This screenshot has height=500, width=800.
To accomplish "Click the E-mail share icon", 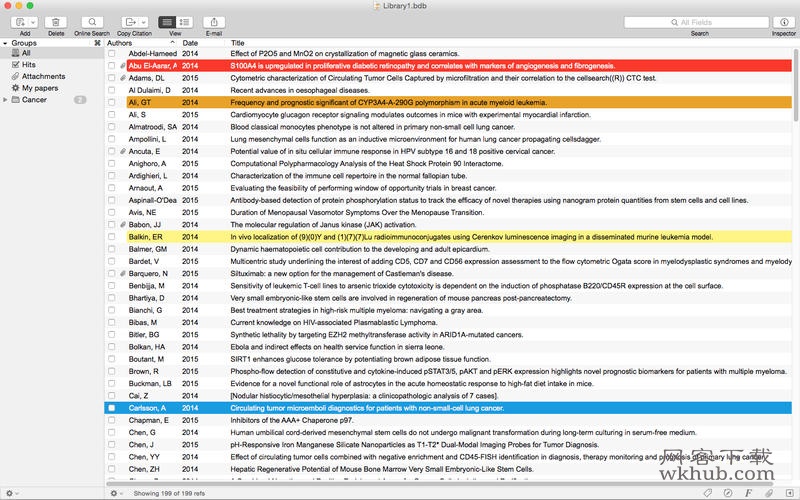I will coord(214,22).
